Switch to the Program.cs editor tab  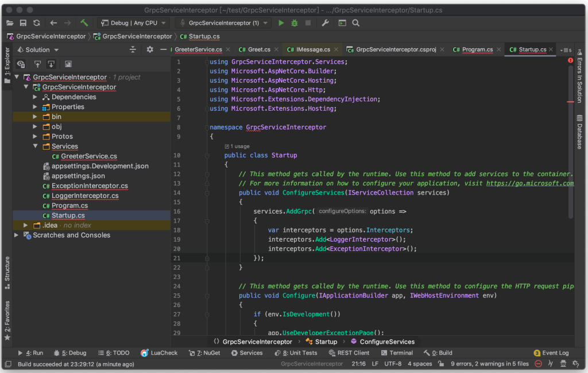[477, 49]
